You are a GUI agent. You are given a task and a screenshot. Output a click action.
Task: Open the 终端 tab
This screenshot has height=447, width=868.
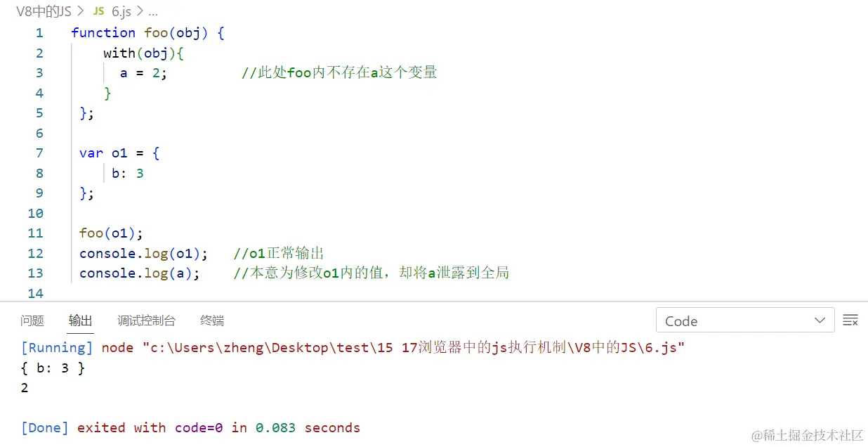(x=212, y=320)
